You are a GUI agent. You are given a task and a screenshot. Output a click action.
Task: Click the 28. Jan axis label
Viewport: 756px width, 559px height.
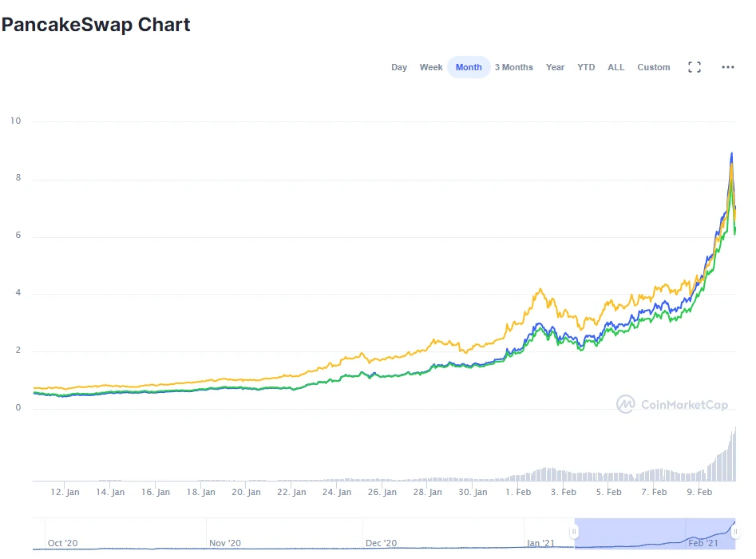point(427,492)
